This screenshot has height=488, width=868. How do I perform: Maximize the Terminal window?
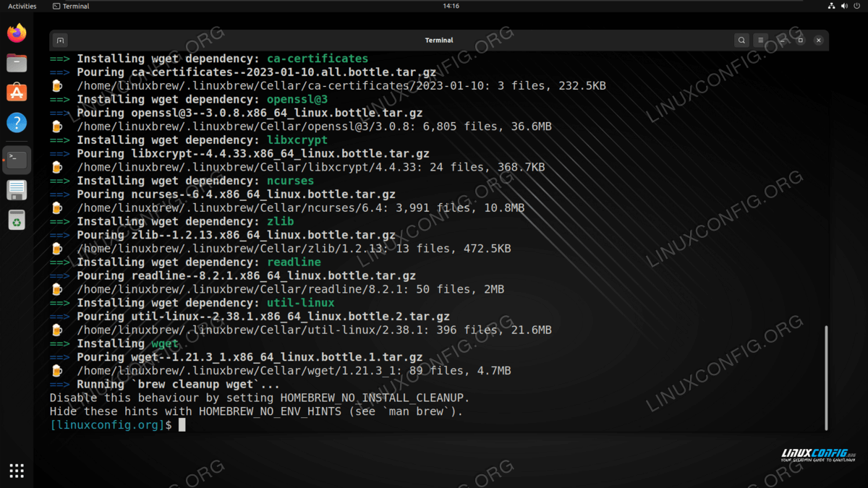click(800, 40)
